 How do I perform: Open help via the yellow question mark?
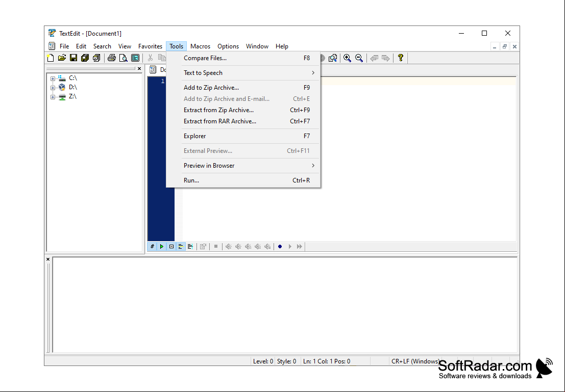click(401, 58)
